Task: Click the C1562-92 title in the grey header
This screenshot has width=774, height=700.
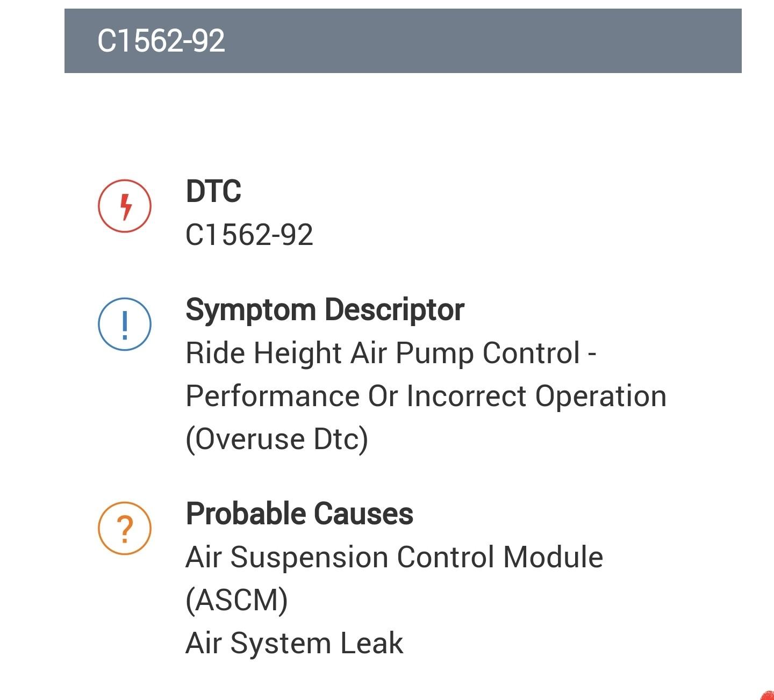Action: pyautogui.click(x=161, y=41)
